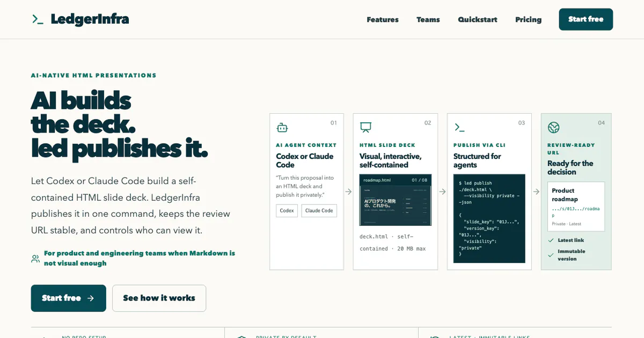Click the step number '02' on second card
644x338 pixels.
pos(428,123)
